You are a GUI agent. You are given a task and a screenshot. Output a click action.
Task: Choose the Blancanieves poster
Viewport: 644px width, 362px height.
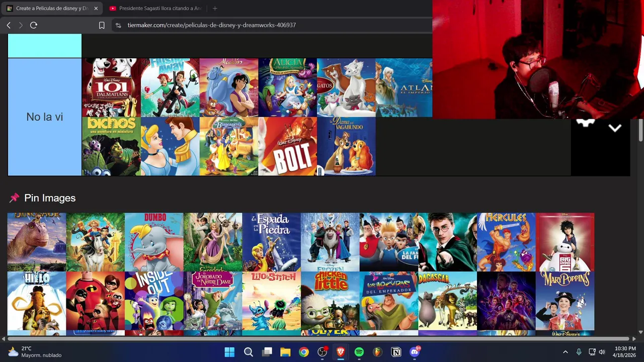pos(229,146)
